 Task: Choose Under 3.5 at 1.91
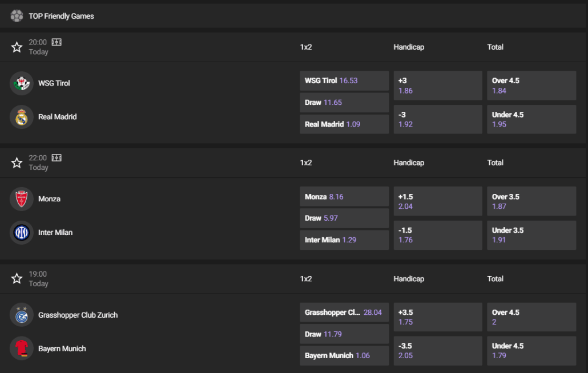pyautogui.click(x=531, y=235)
